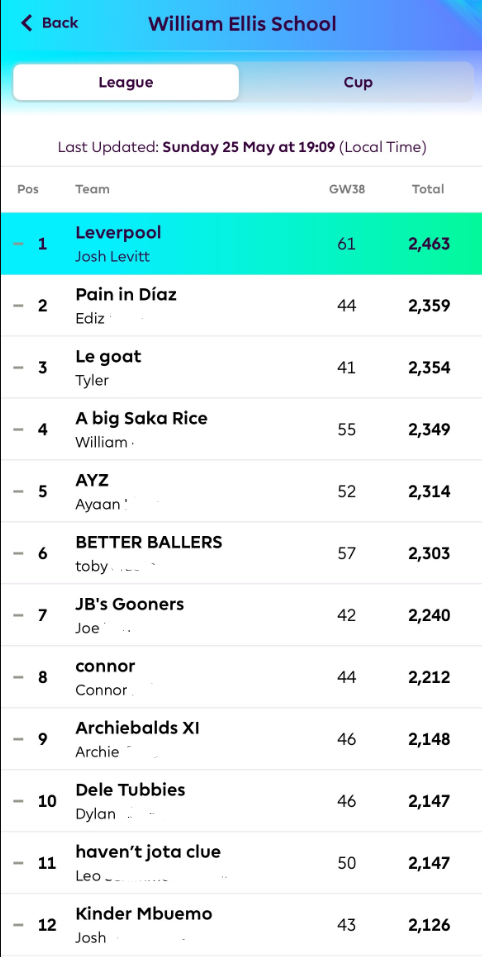Click Leverpool's total score 2,463
This screenshot has width=482, height=957.
429,244
